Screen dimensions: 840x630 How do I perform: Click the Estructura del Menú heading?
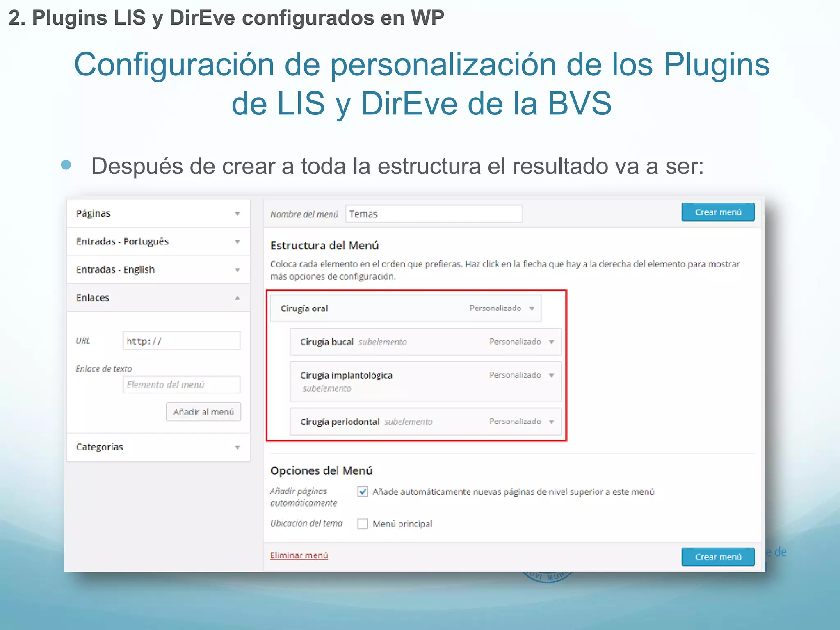coord(324,245)
